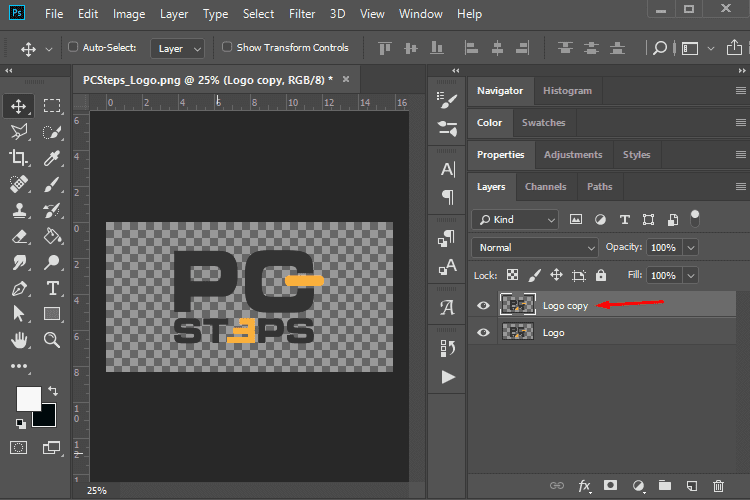The image size is (750, 500).
Task: Select the Polygonal Lasso tool
Action: (18, 132)
